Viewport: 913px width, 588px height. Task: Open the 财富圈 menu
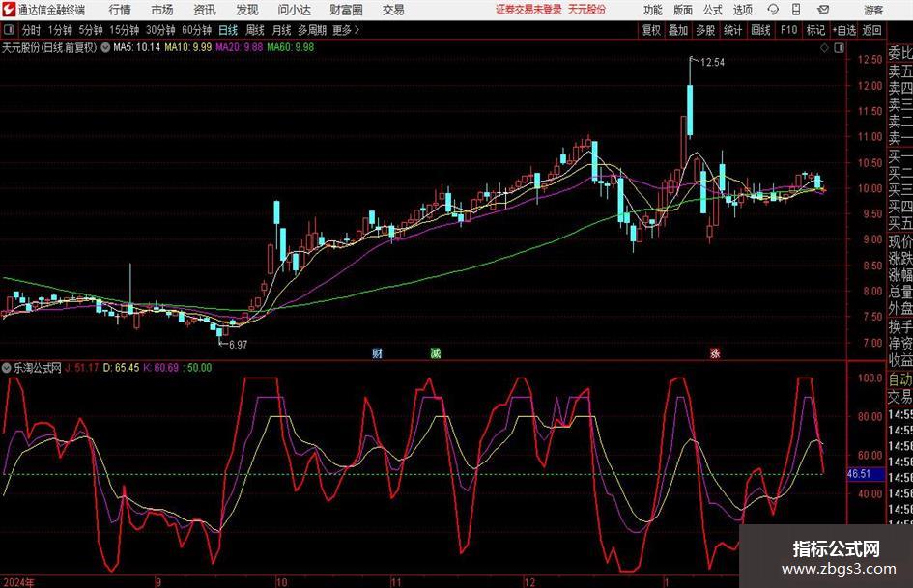point(347,10)
